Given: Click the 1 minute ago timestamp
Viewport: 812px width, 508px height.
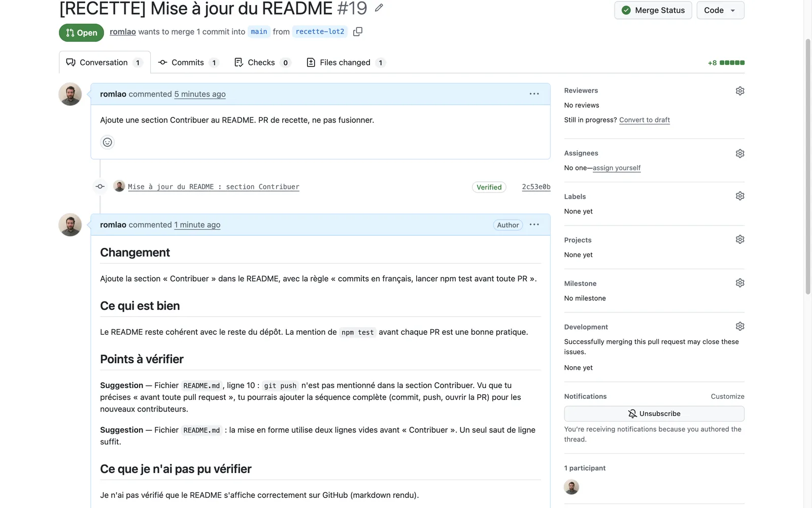Looking at the screenshot, I should [197, 225].
